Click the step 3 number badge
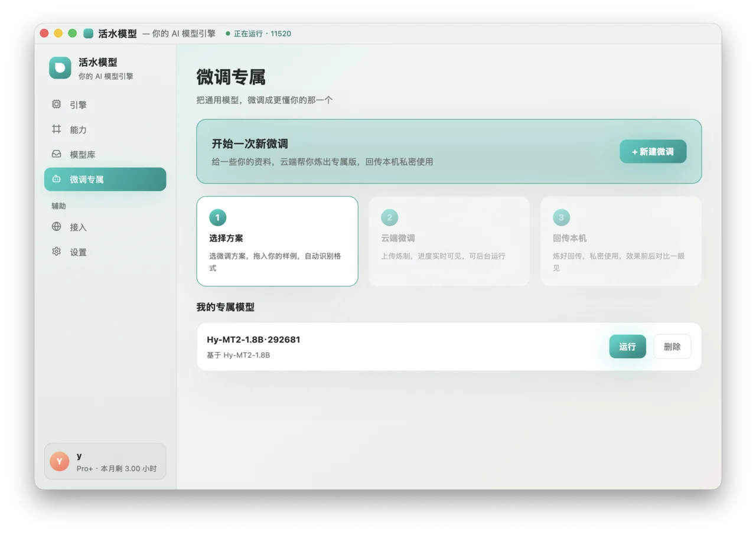 pyautogui.click(x=561, y=217)
